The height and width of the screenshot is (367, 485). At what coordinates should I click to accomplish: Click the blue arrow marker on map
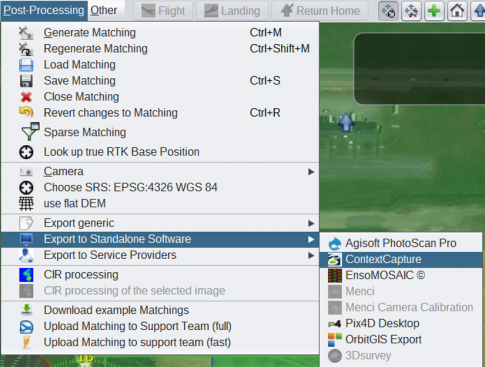point(346,122)
